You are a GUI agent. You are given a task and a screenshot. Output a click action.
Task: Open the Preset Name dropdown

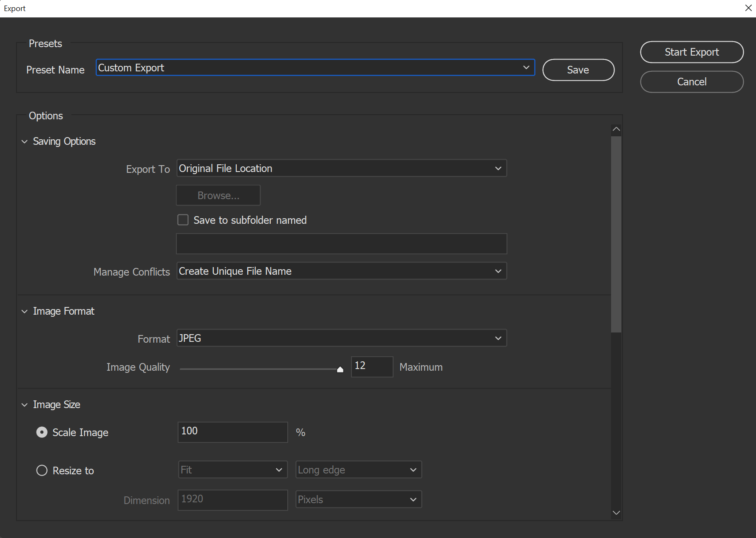526,68
